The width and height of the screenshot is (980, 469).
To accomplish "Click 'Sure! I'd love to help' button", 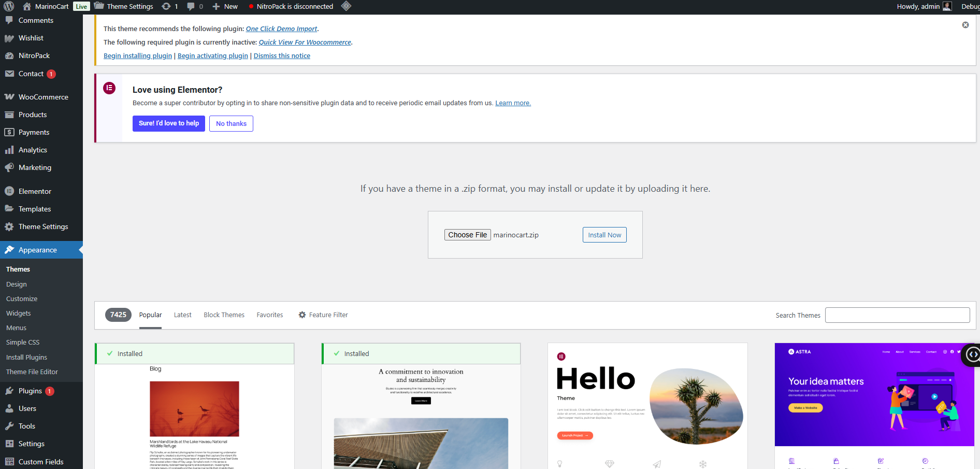I will [169, 123].
